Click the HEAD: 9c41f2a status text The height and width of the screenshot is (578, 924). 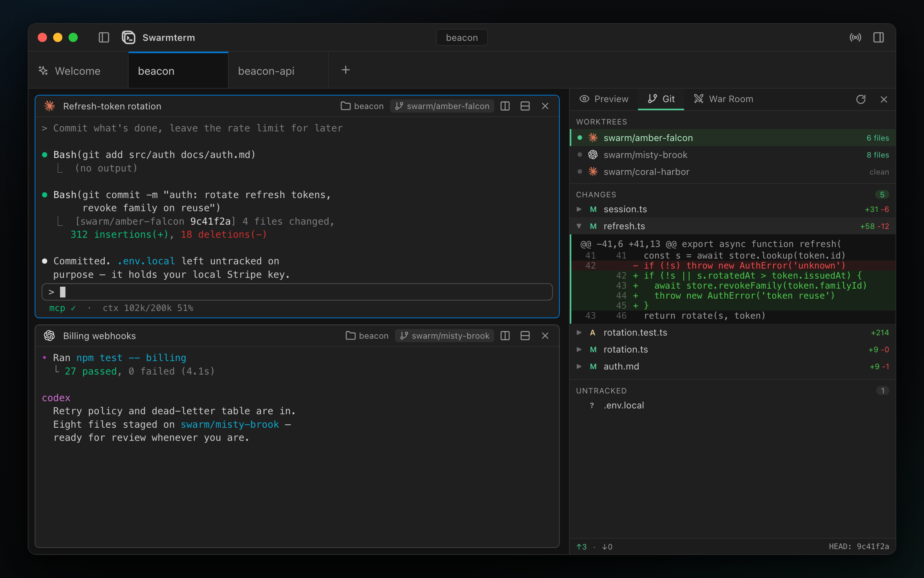point(859,546)
